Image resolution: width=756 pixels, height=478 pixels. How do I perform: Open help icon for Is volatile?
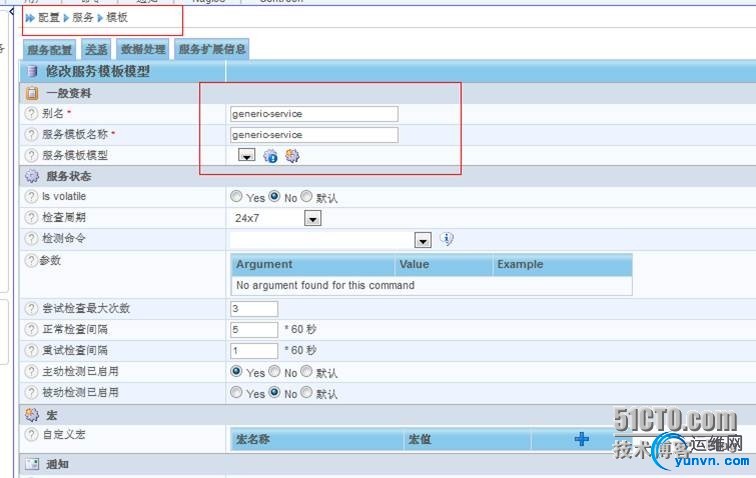[31, 196]
